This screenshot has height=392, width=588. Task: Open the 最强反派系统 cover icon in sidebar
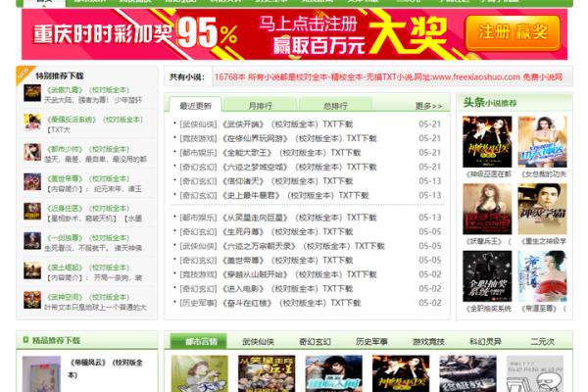coord(32,122)
